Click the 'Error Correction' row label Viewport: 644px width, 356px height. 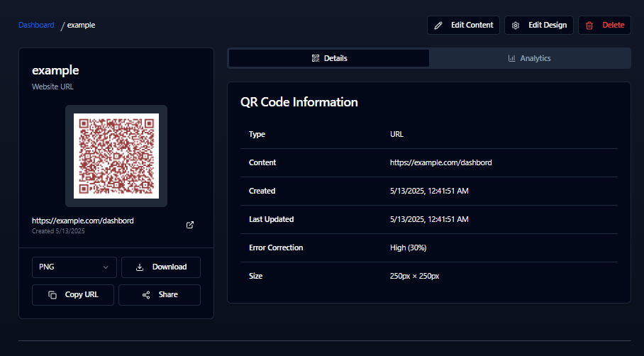pyautogui.click(x=276, y=247)
